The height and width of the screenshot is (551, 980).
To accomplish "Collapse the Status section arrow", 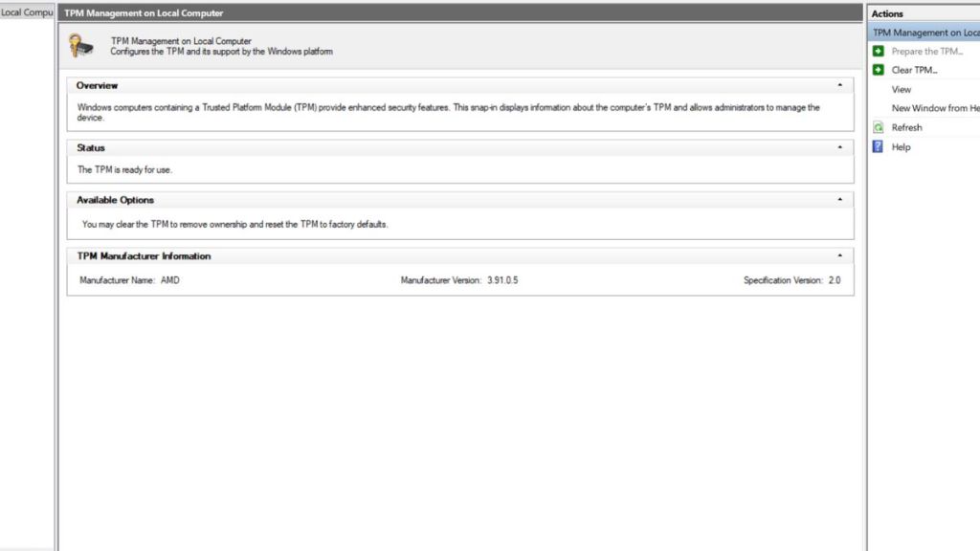I will [839, 148].
